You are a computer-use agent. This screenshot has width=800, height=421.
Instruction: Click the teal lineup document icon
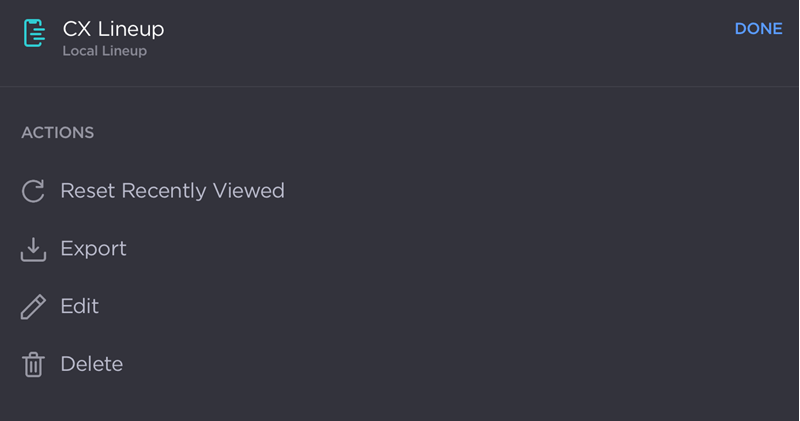coord(34,33)
